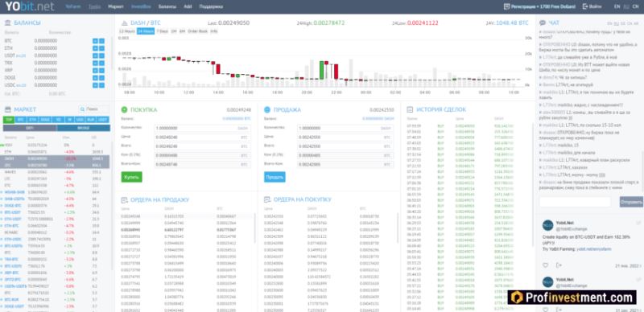Click the plus deposit icon for DOGE balance
Viewport: 644px width, 312px height.
pos(95,77)
